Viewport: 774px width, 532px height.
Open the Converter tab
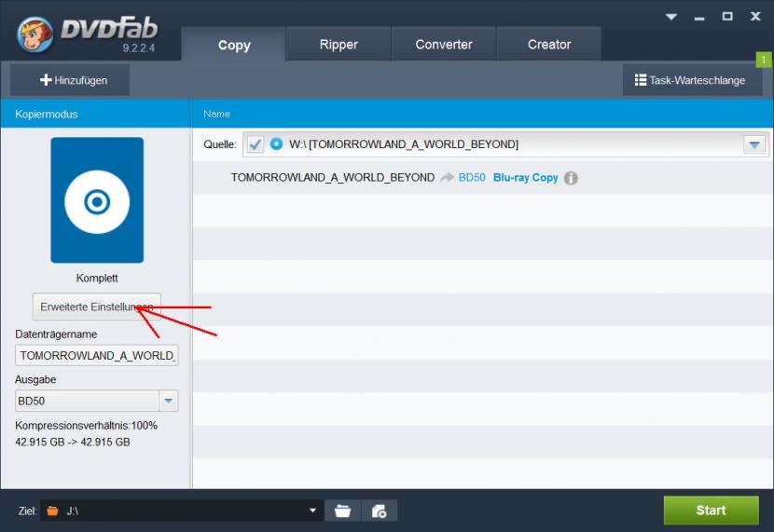point(444,45)
